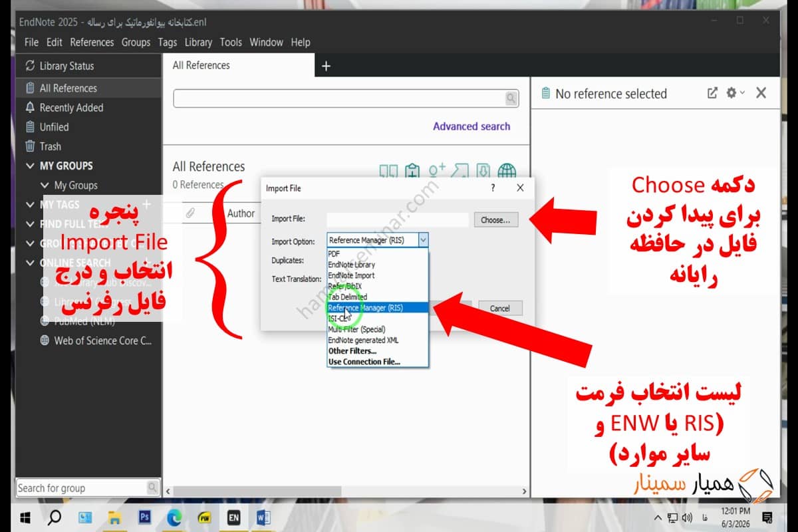Open the Library menu

tap(198, 42)
